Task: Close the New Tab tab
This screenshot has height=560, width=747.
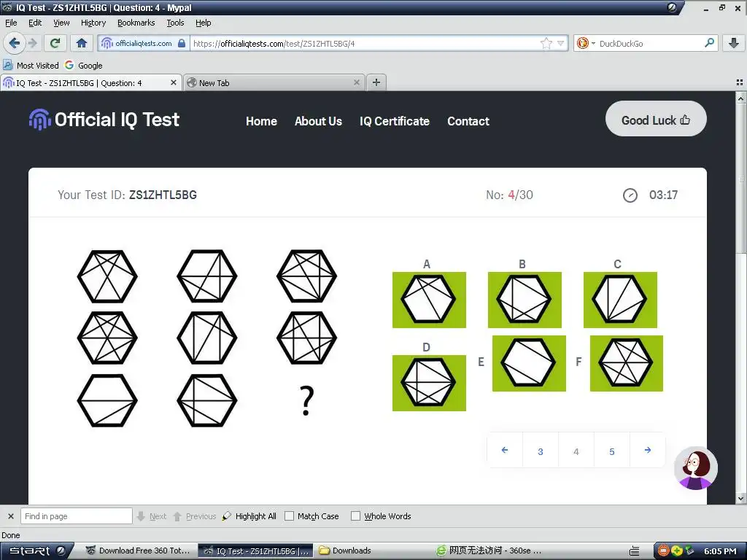Action: 356,82
